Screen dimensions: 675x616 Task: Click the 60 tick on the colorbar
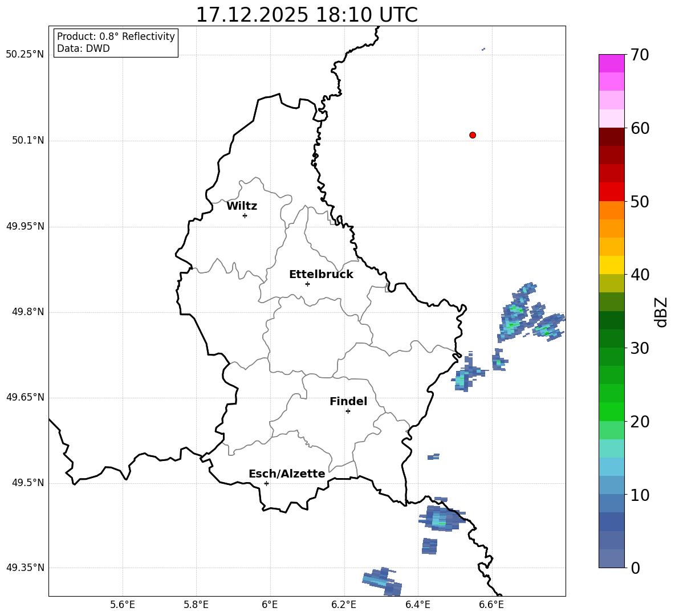(x=640, y=128)
